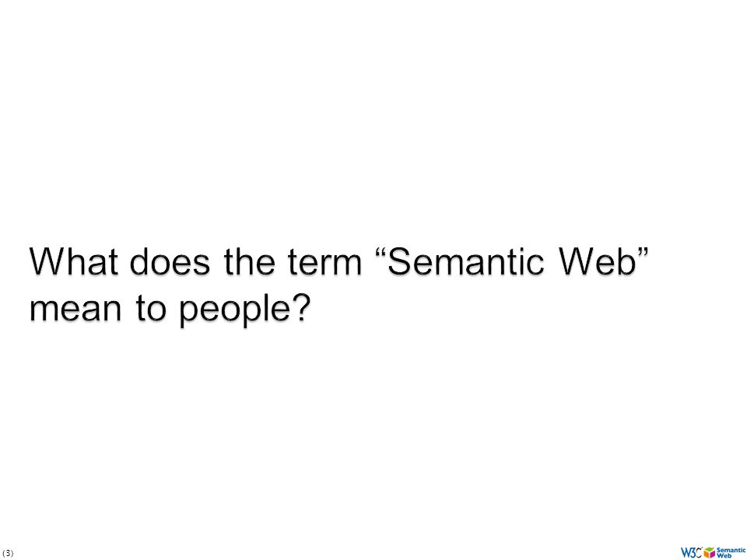Click the magenta face of the cube logo

point(713,555)
